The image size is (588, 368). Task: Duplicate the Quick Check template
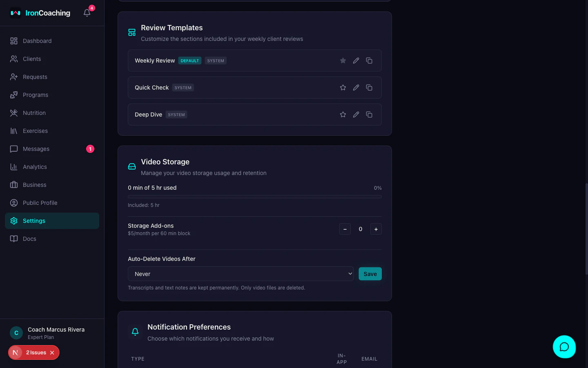click(369, 88)
